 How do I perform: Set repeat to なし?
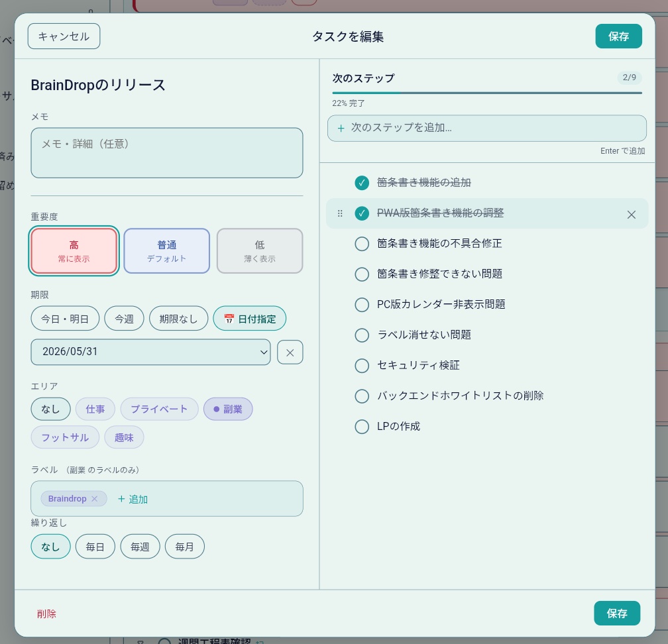click(50, 547)
